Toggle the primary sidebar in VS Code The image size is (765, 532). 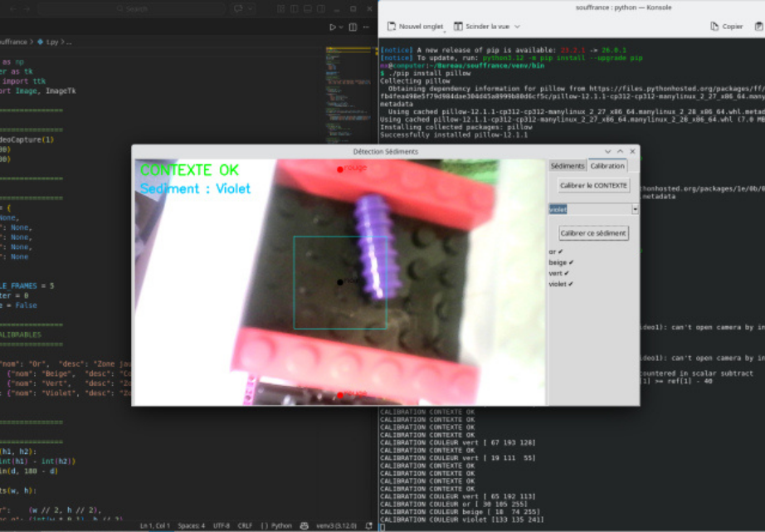(295, 9)
